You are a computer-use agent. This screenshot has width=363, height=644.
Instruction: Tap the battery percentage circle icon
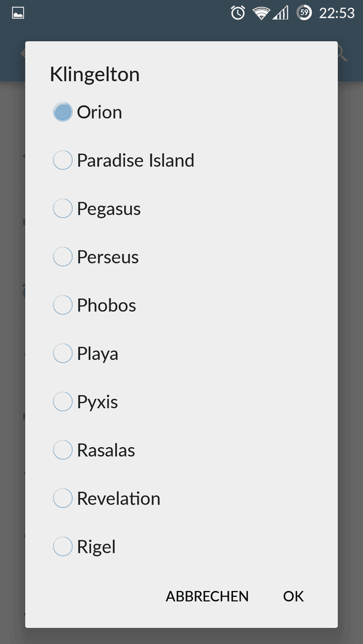coord(304,13)
